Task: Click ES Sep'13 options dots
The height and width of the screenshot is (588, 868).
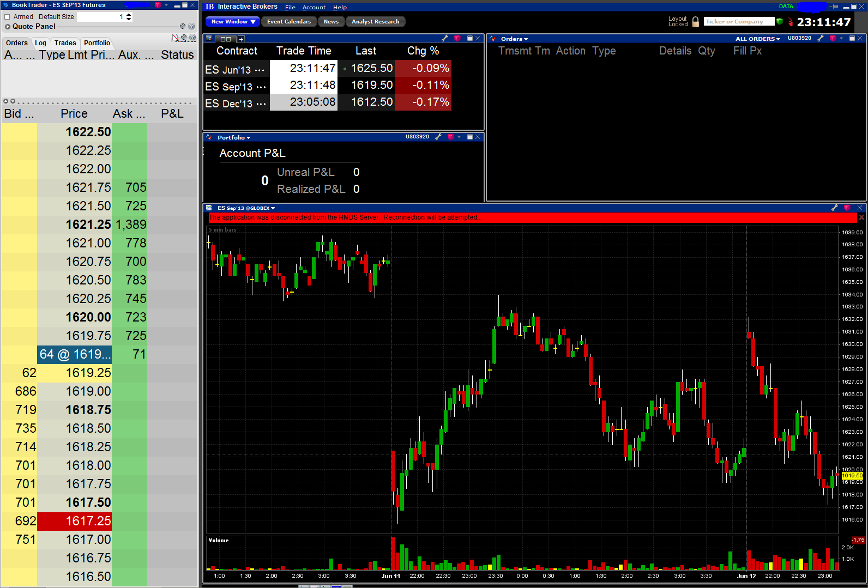Action: 261,87
